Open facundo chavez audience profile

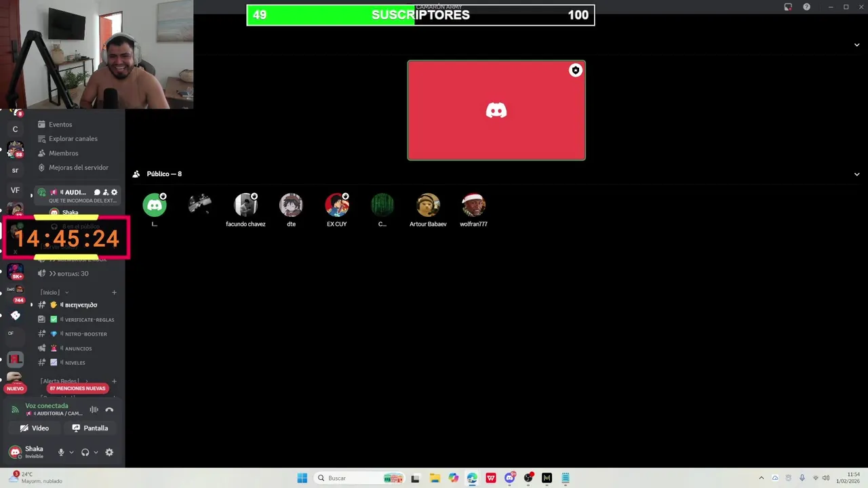245,205
